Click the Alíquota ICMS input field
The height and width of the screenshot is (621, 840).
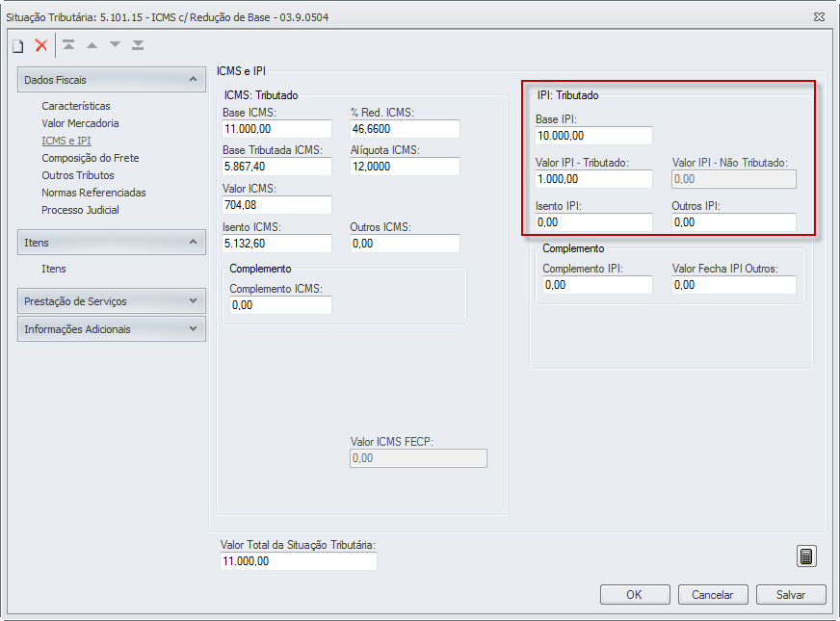[405, 167]
